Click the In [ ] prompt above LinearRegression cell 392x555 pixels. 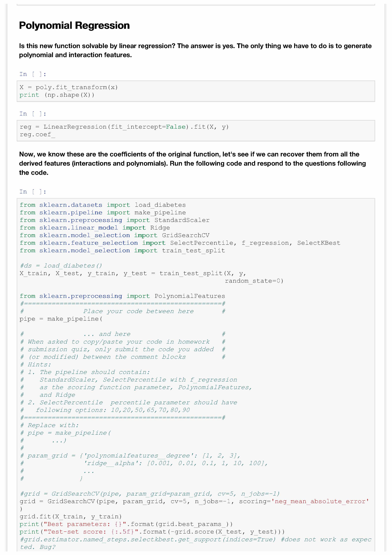click(33, 114)
